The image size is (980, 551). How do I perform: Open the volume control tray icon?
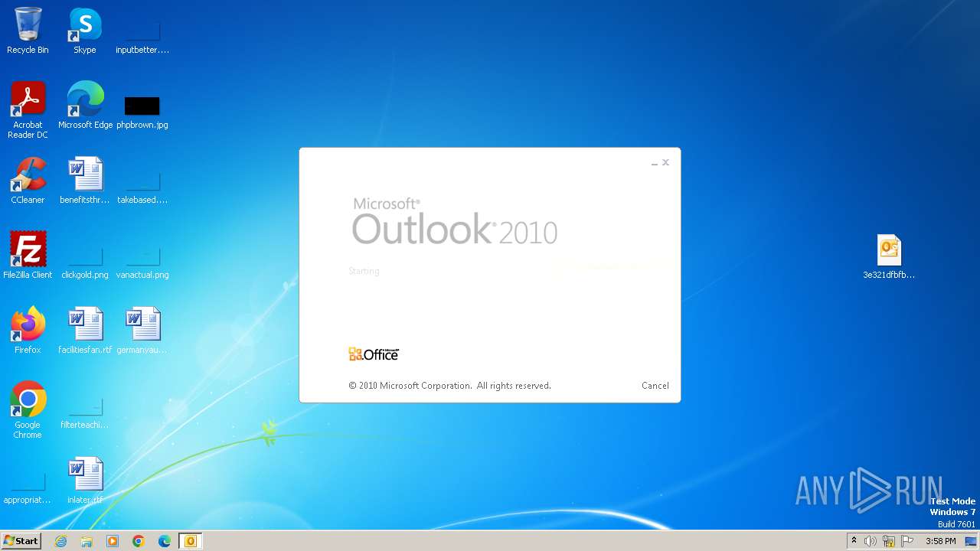pos(871,541)
